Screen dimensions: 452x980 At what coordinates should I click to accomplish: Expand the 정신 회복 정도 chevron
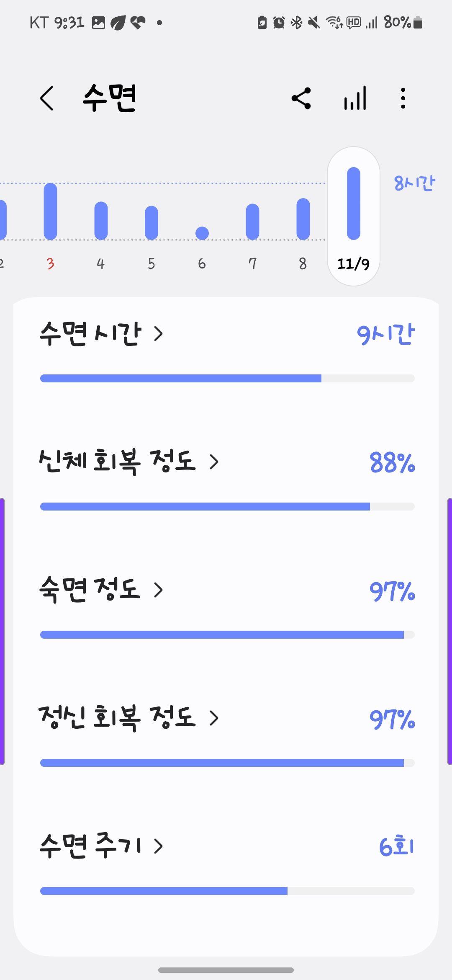tap(214, 718)
